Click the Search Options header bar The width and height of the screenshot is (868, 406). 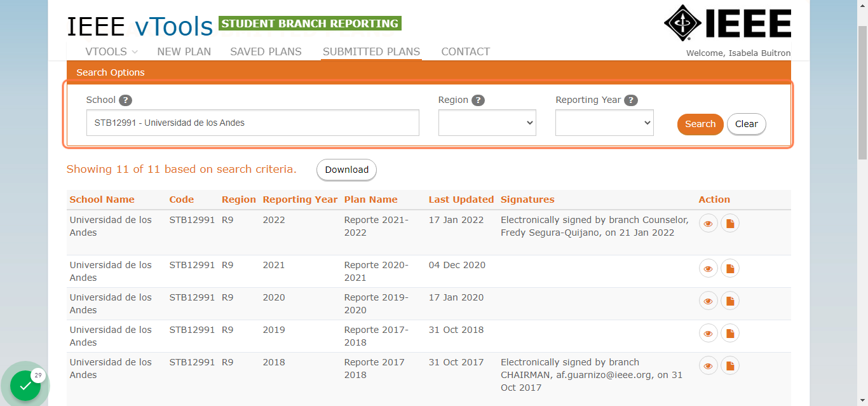tap(429, 72)
